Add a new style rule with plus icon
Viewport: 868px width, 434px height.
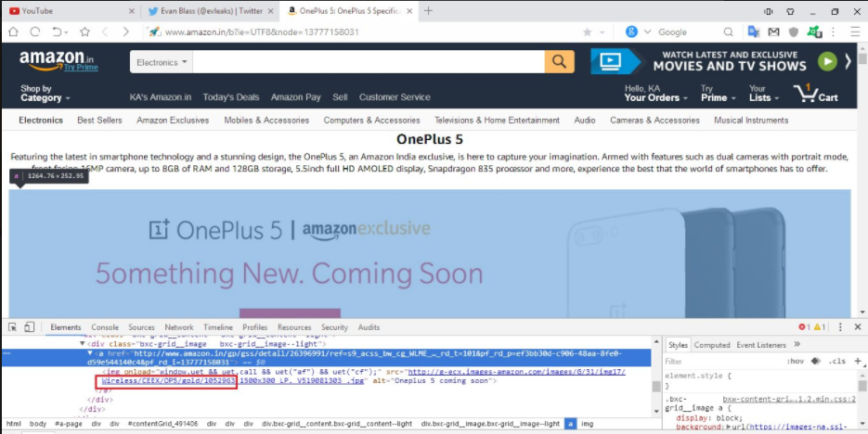(858, 361)
